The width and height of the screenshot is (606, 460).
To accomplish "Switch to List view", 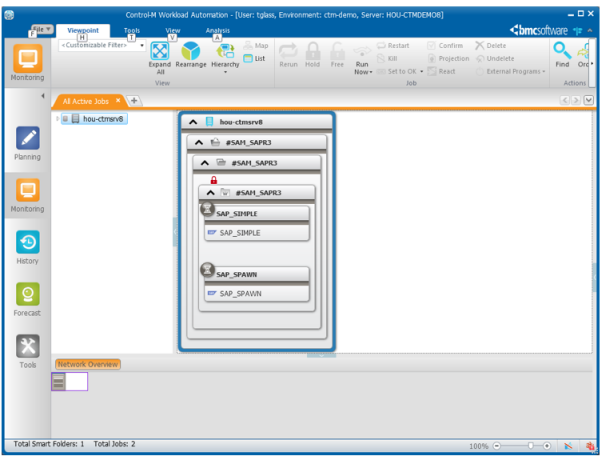I will coord(254,59).
